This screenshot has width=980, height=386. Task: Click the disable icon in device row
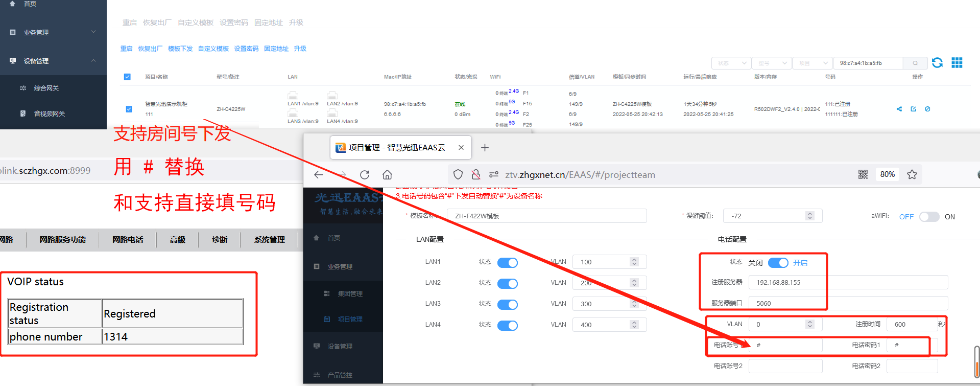[x=927, y=109]
